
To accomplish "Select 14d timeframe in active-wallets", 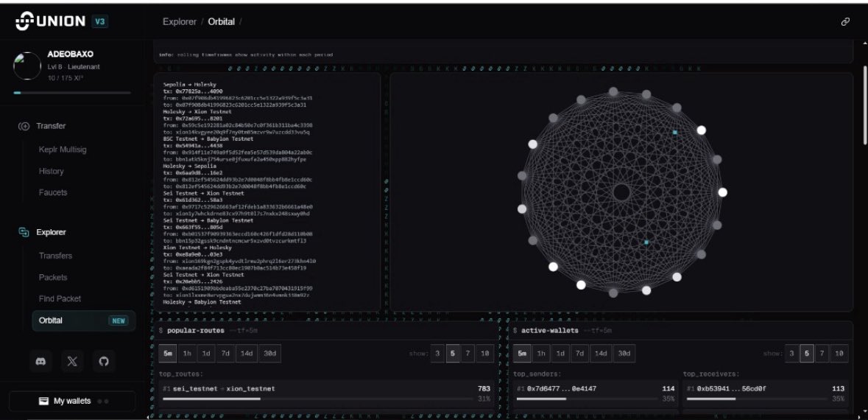I will click(600, 354).
